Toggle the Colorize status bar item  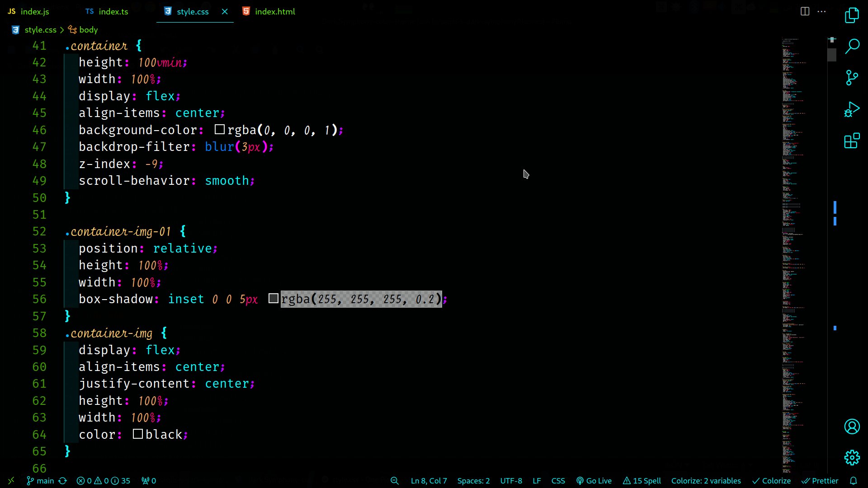pos(771,481)
